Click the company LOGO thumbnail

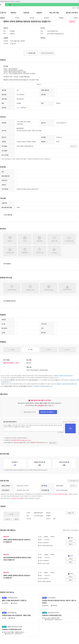(12, 514)
